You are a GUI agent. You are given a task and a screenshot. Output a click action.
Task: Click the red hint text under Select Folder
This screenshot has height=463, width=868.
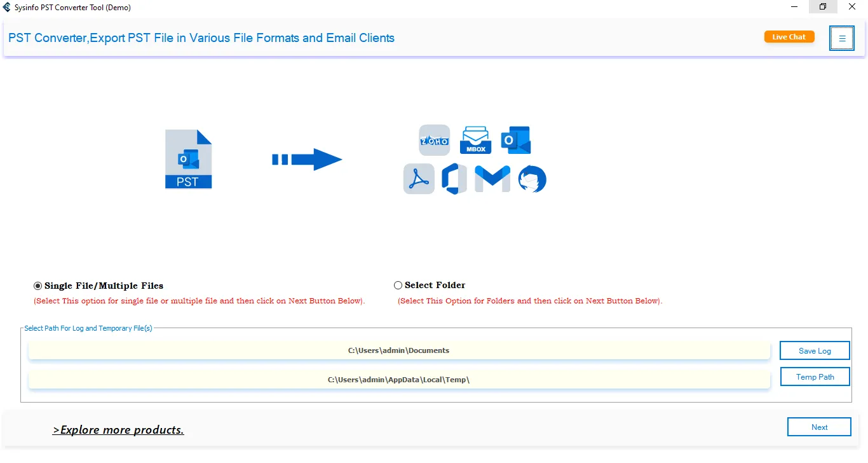point(530,301)
